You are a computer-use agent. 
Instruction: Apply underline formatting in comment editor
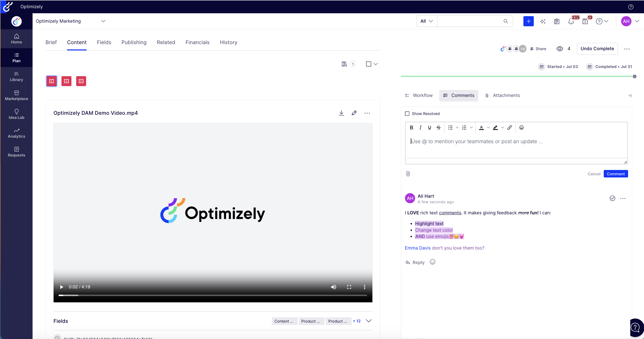coord(429,128)
